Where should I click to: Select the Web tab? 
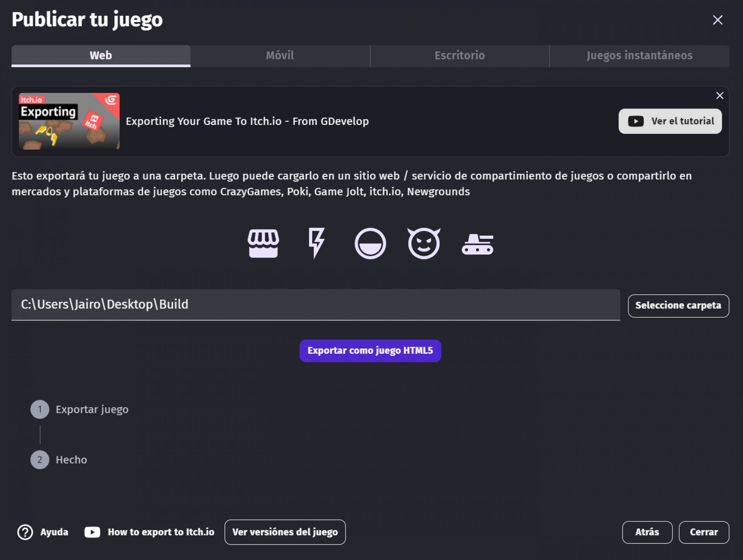(x=101, y=56)
